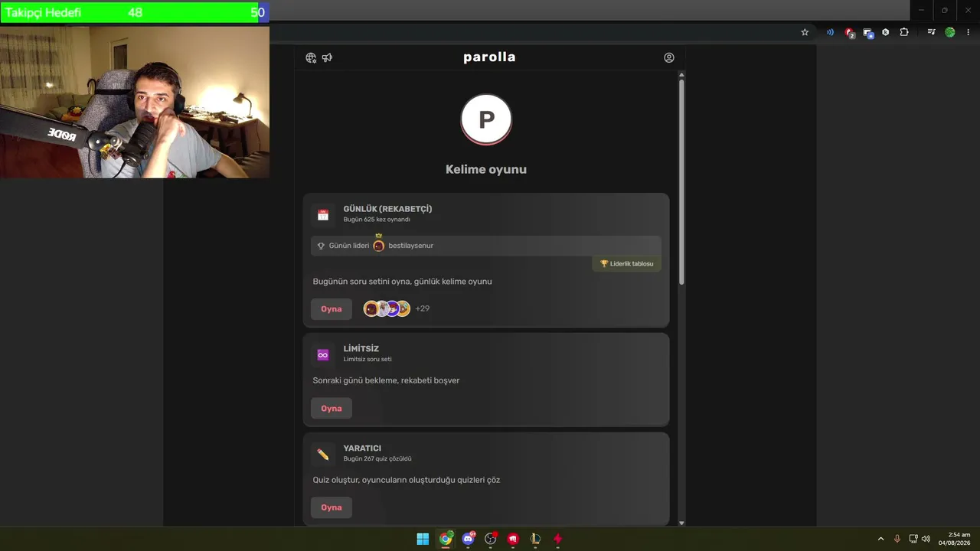
Task: Click the LİMİTSİZ heading
Action: coord(361,349)
